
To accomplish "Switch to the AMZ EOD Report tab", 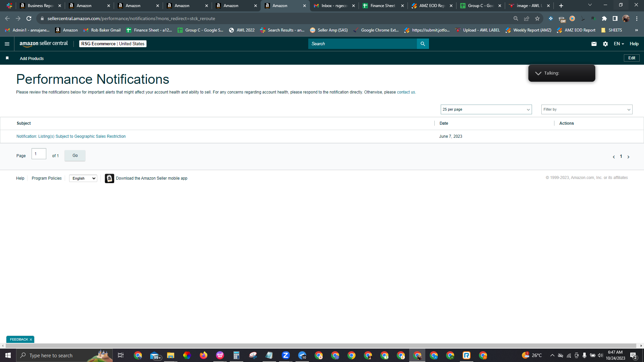I will click(432, 6).
